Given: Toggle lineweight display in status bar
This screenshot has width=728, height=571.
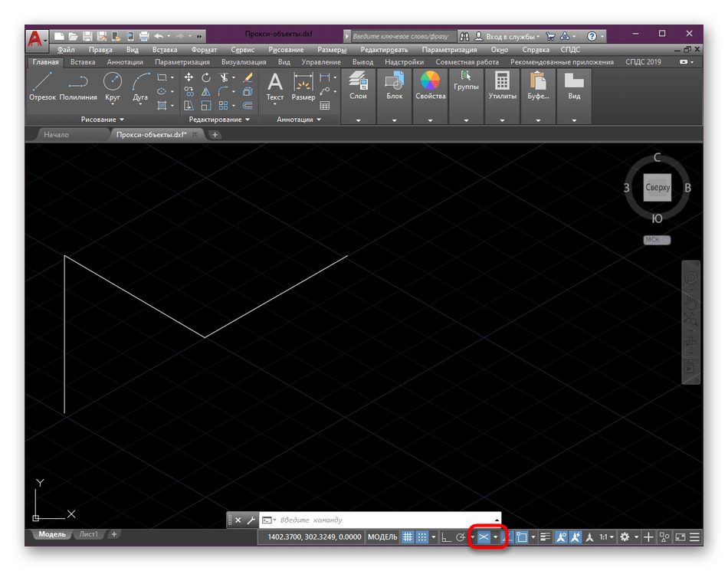Looking at the screenshot, I should coord(545,537).
